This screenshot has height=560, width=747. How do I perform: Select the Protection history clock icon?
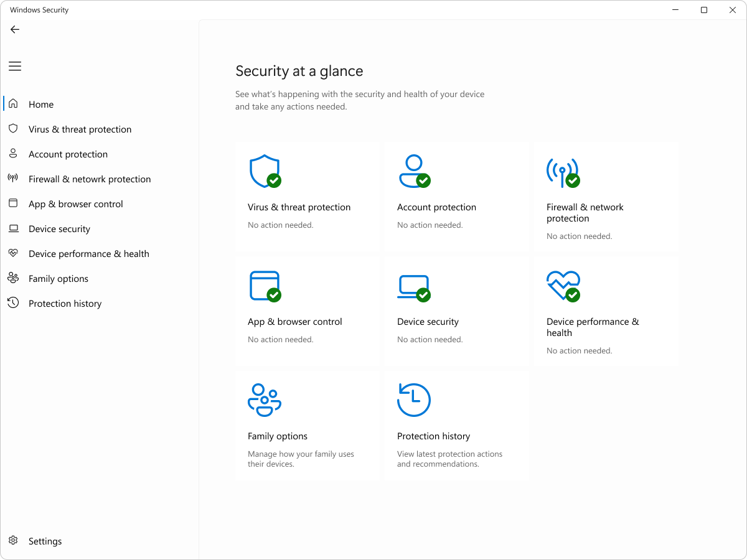coord(414,399)
